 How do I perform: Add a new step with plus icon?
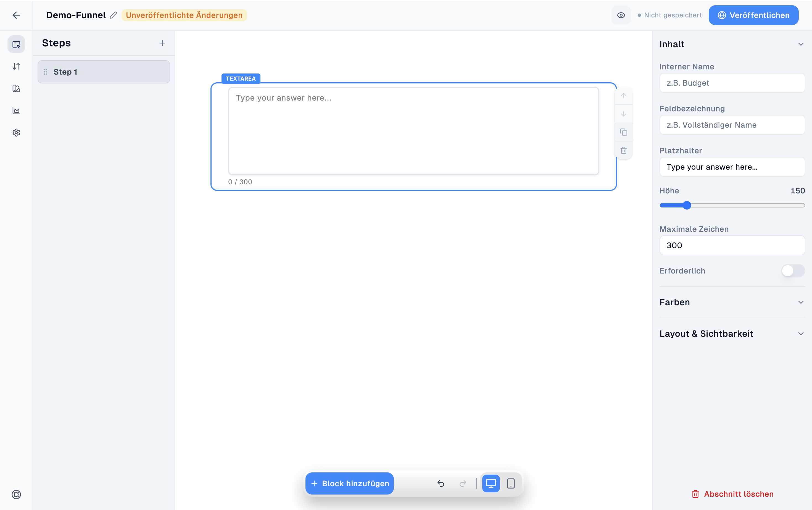162,43
